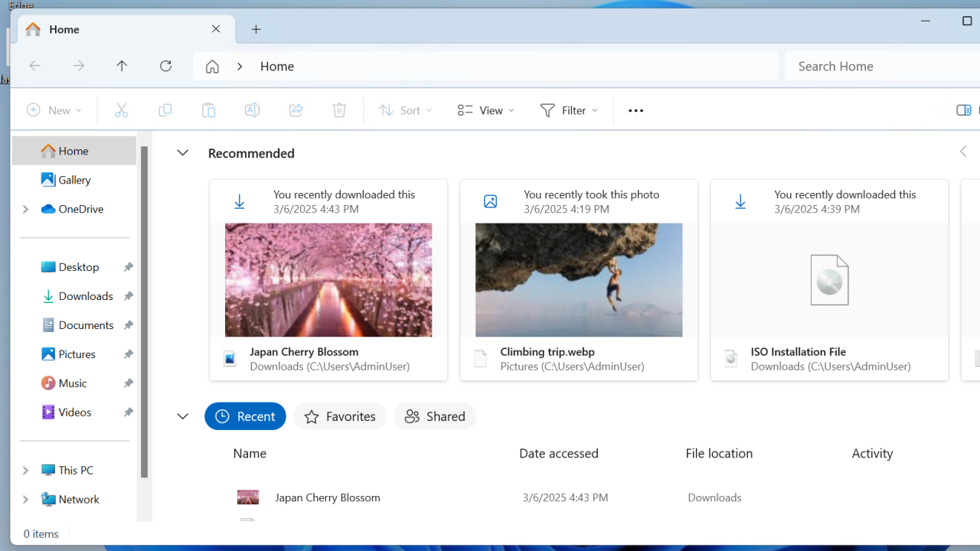Screen dimensions: 980x551
Task: Toggle the details pane icon
Action: (964, 110)
